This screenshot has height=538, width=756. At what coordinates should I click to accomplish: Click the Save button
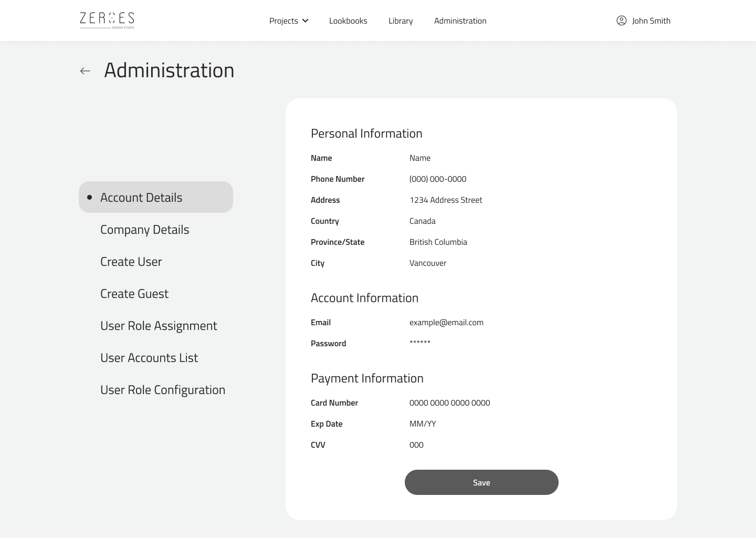point(481,482)
